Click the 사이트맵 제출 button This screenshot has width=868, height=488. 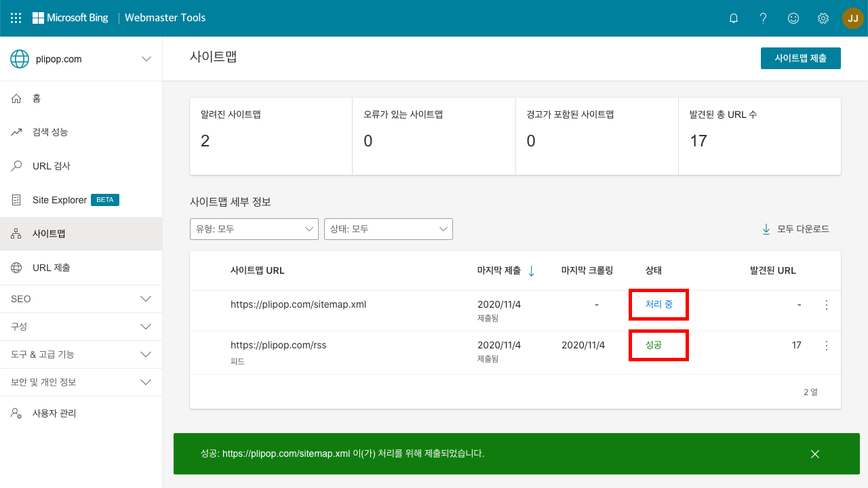point(801,58)
